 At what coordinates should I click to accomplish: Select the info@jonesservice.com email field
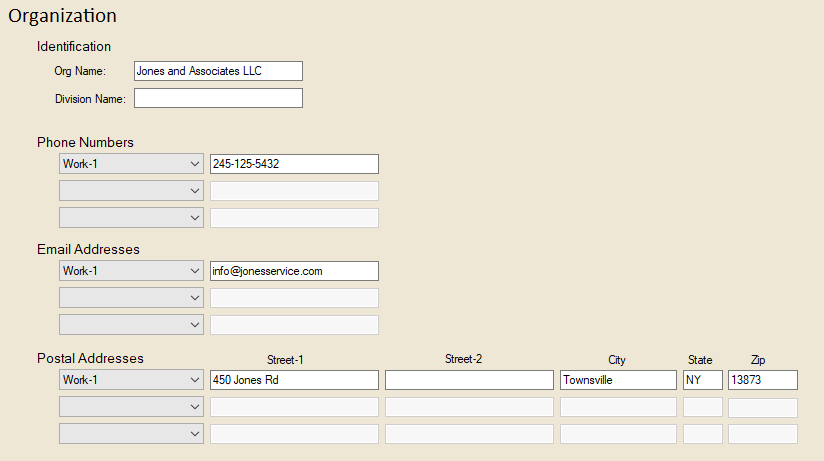[294, 271]
